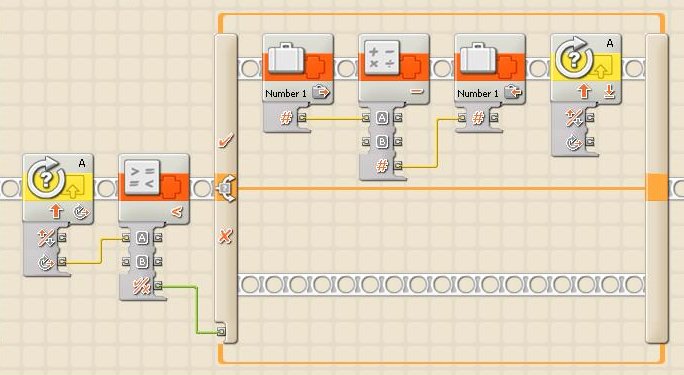Viewport: 684px width, 375px height.
Task: Click the true checkmark tab of the Switch
Action: click(226, 141)
